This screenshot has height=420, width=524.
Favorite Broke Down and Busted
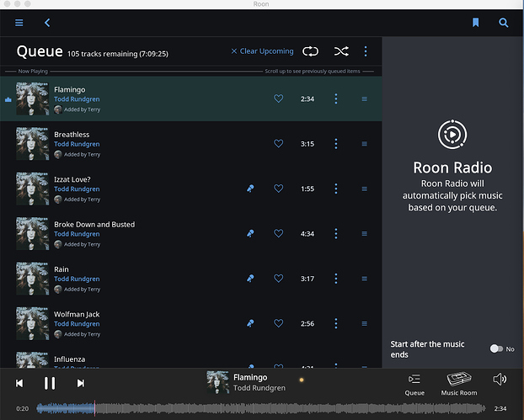click(278, 233)
